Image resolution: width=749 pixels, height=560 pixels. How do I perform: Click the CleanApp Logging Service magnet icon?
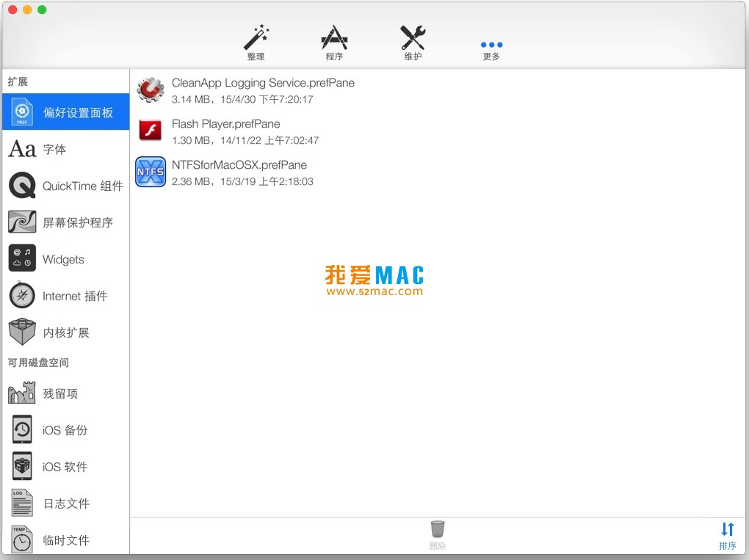tap(151, 90)
